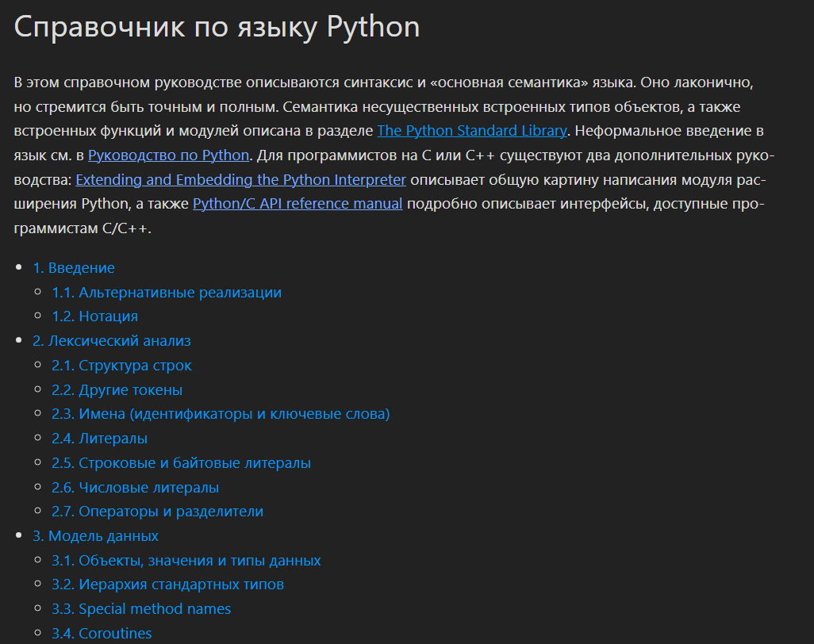
Task: Go to section 1. Введение
Action: 74,268
